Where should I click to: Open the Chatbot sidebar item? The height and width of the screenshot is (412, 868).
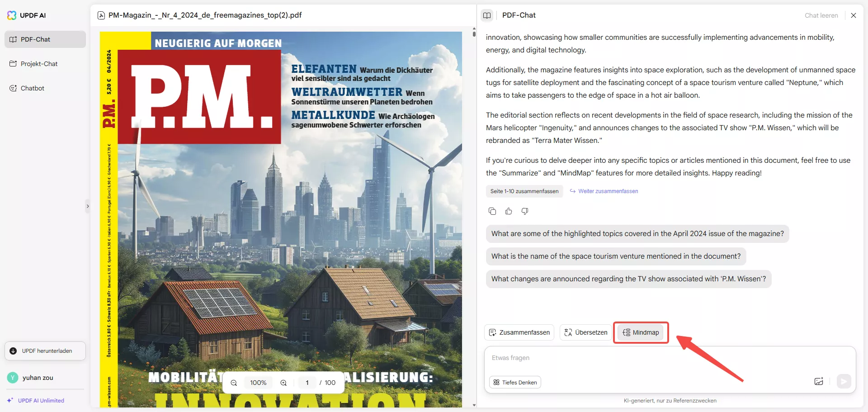click(45, 88)
